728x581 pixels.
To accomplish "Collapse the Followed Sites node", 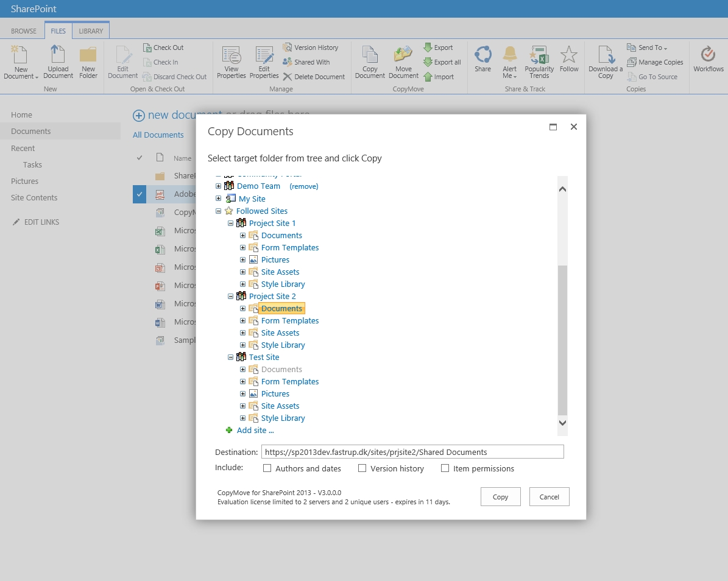I will 218,211.
